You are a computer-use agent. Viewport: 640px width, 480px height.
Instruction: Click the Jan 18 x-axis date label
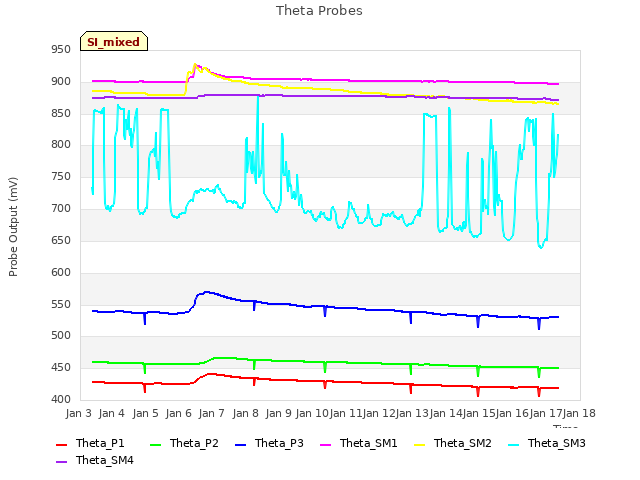pyautogui.click(x=579, y=413)
